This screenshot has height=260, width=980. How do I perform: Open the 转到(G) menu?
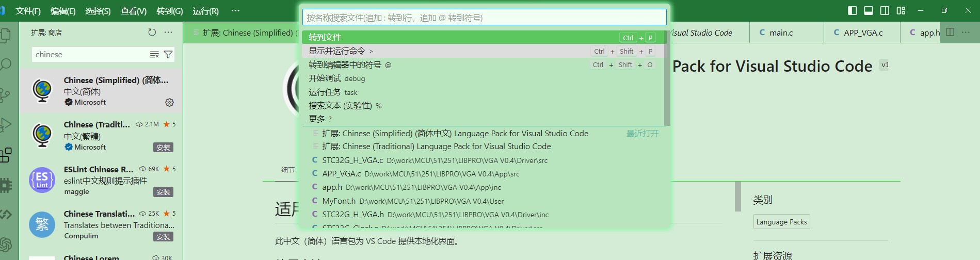pyautogui.click(x=169, y=11)
